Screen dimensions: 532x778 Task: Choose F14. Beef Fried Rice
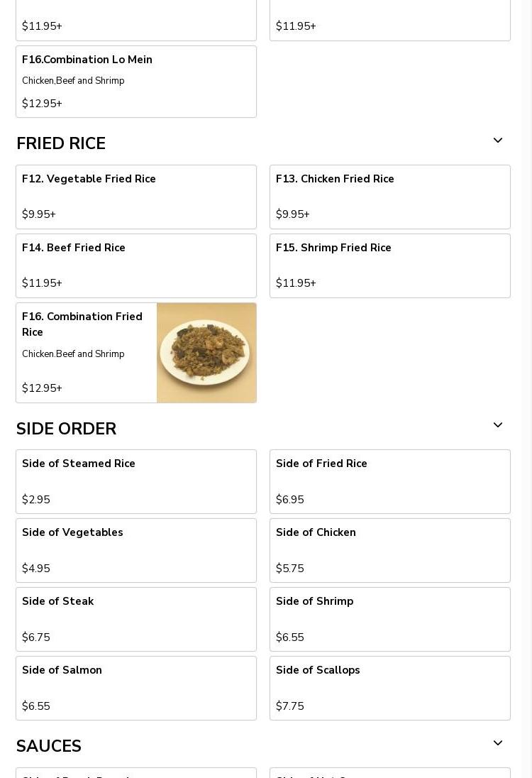136,265
